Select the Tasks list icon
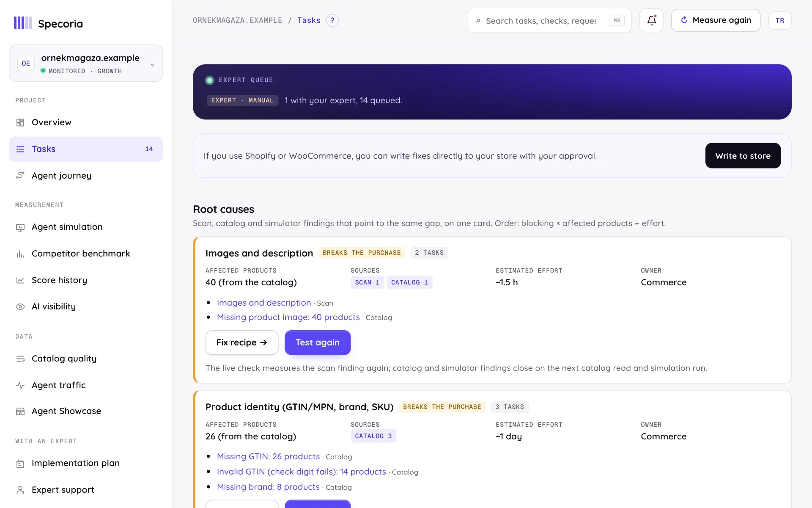 click(20, 149)
